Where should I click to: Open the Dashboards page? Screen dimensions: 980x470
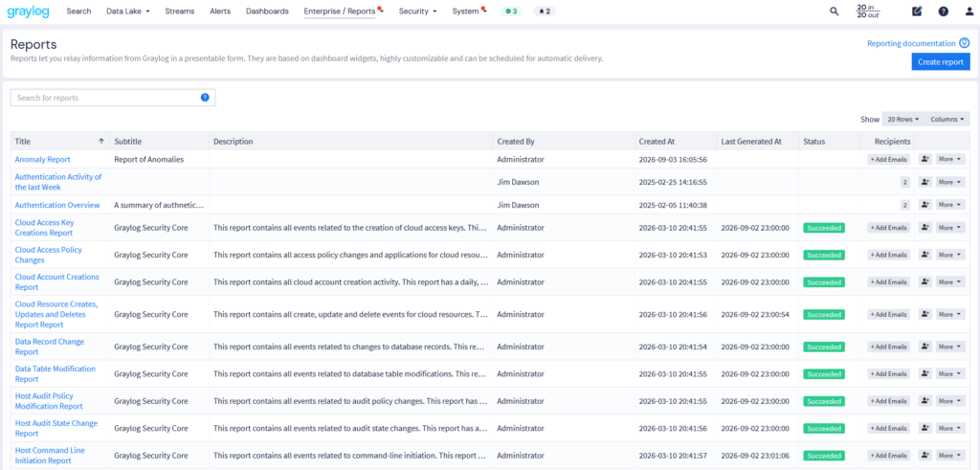268,11
